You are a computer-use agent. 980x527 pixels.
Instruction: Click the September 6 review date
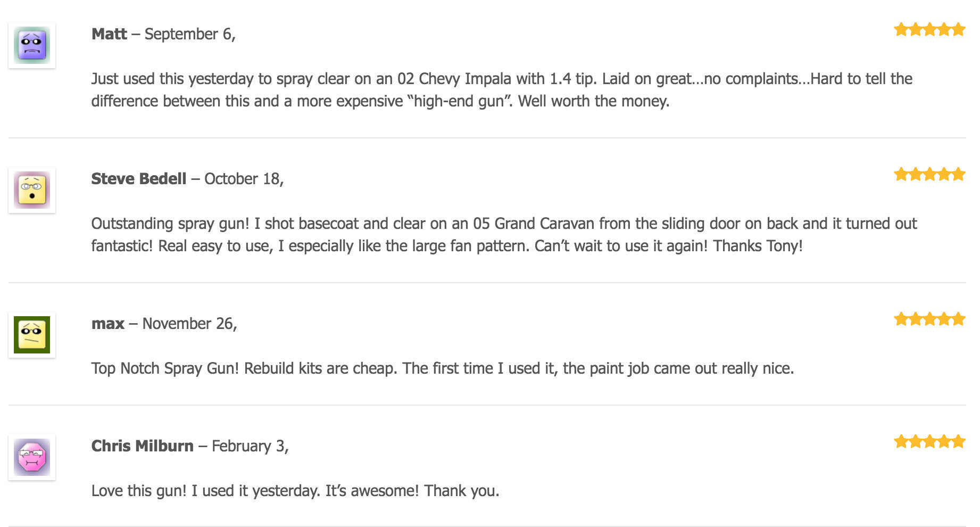(190, 35)
